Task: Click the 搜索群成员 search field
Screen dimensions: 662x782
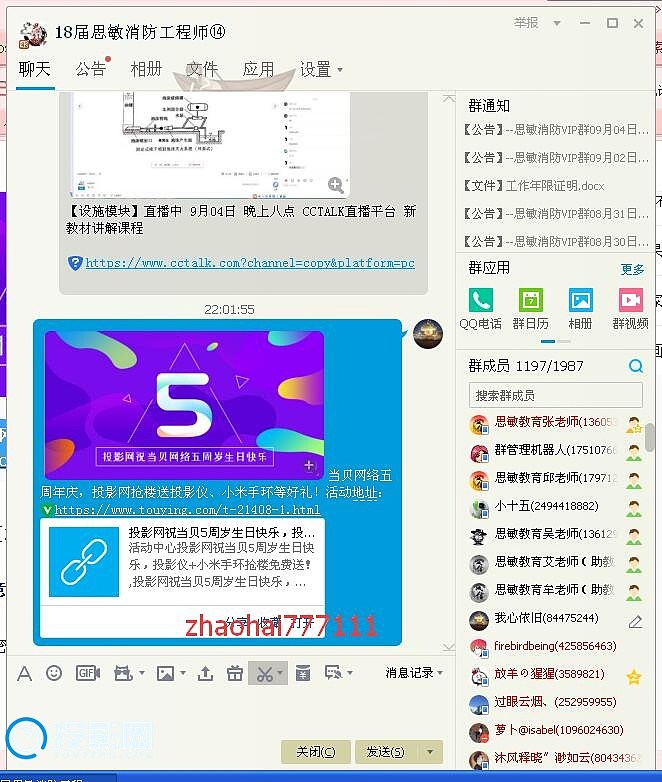Action: click(555, 395)
